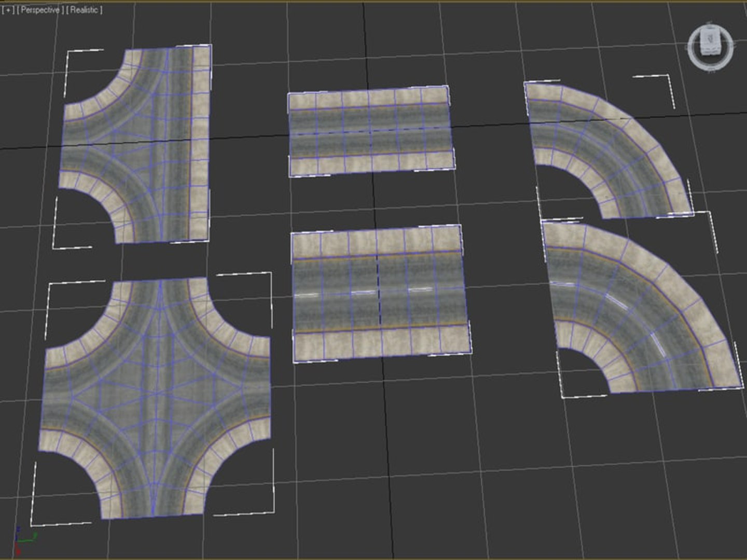This screenshot has height=560, width=747.
Task: Open the Realistic shading viewport menu
Action: [x=84, y=10]
